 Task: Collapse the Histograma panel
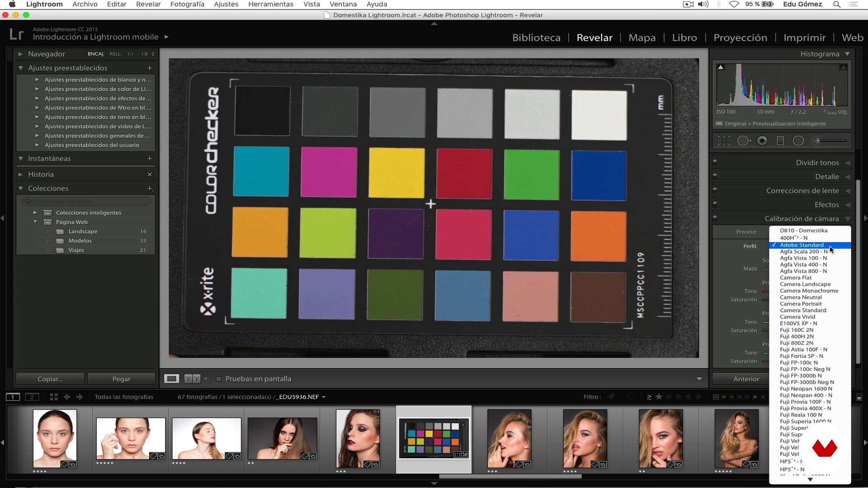(847, 54)
